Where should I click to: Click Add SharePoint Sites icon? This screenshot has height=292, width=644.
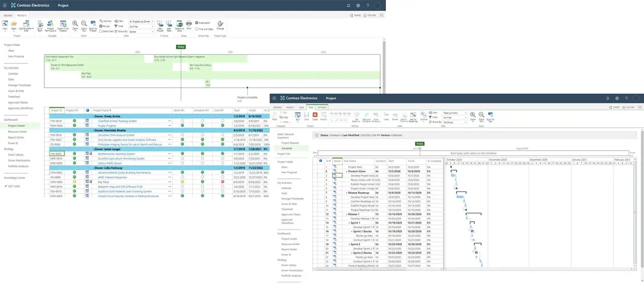tap(25, 25)
